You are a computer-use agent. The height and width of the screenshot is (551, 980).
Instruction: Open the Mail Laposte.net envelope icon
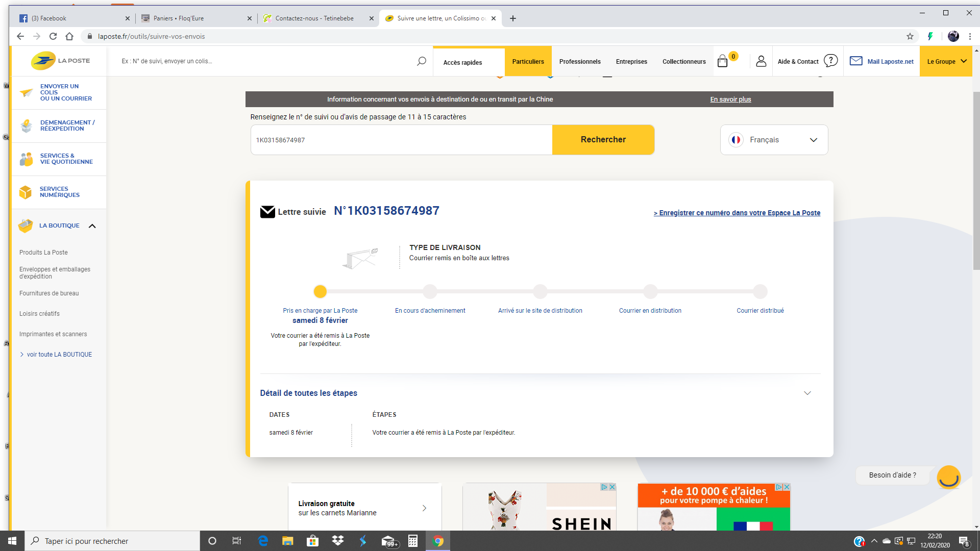(856, 61)
